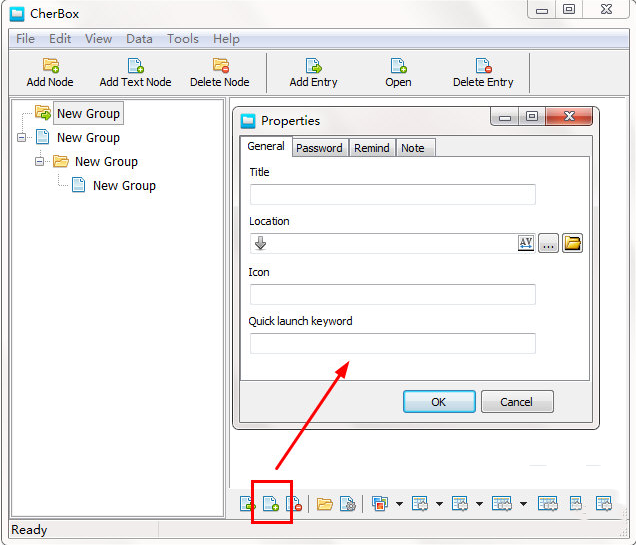The height and width of the screenshot is (545, 636).
Task: Click into the Quick launch keyword field
Action: [393, 343]
